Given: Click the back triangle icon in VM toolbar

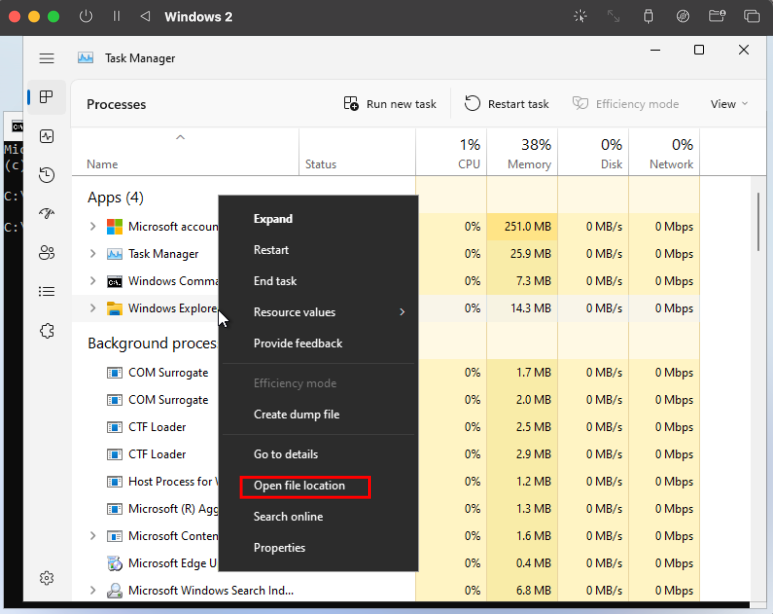Looking at the screenshot, I should [x=145, y=16].
